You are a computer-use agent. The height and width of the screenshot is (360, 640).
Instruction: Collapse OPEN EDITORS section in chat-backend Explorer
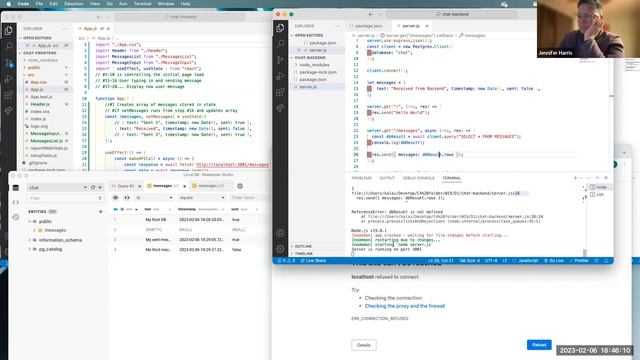(x=309, y=36)
